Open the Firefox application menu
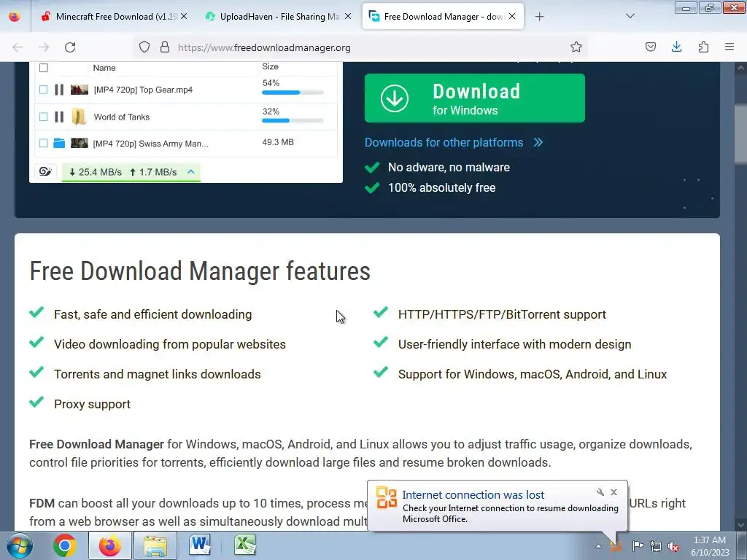The height and width of the screenshot is (560, 747). [729, 47]
